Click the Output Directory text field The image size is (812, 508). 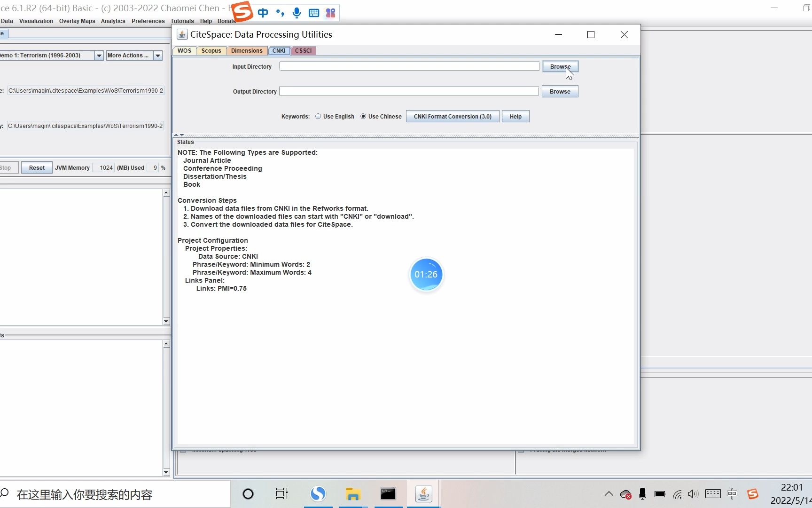click(409, 91)
